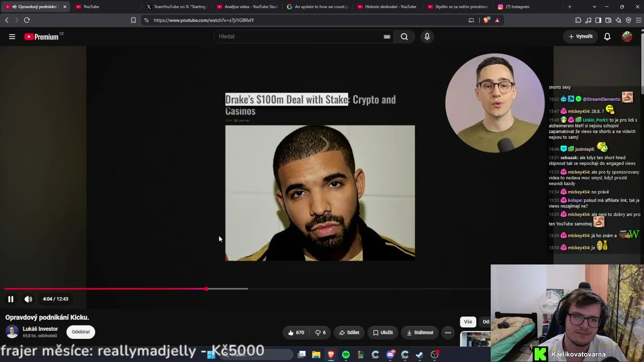Open the Vytvořit create menu
This screenshot has width=644, height=362.
tap(581, 37)
